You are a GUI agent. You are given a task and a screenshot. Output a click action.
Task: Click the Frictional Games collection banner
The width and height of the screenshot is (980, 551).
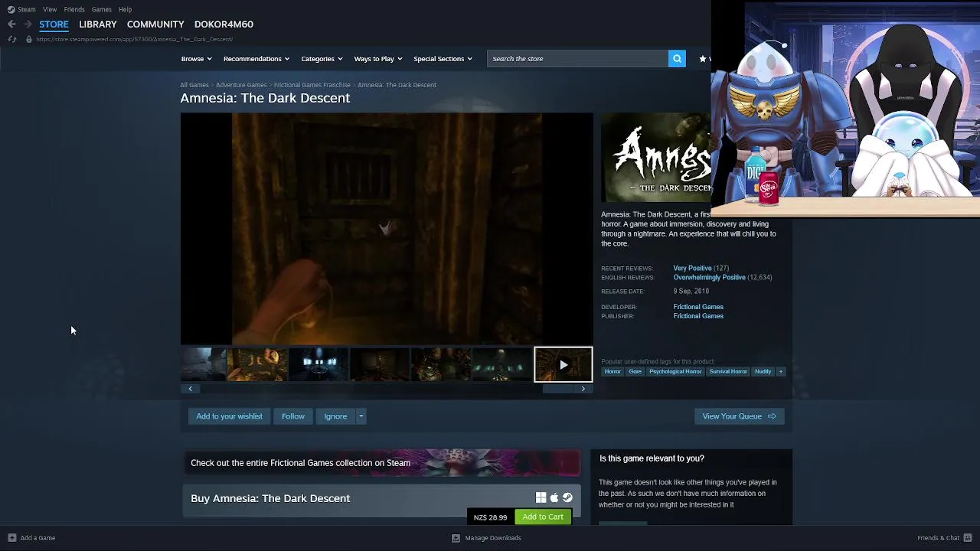coord(381,463)
